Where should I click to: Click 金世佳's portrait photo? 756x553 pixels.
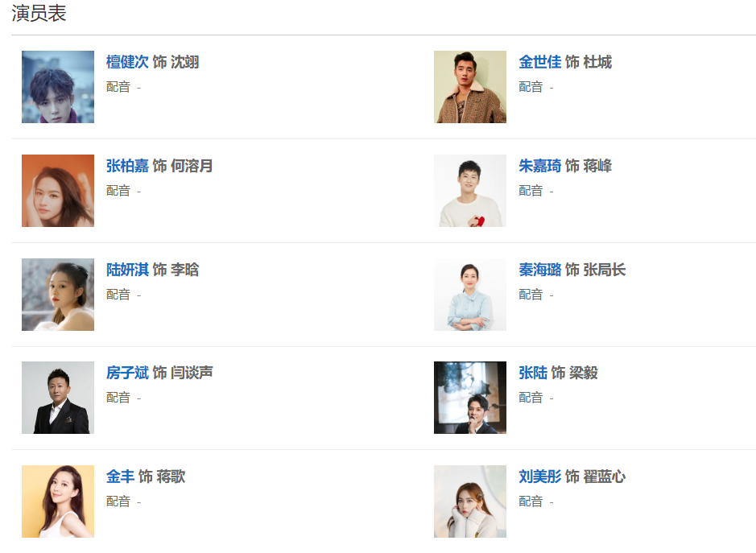pyautogui.click(x=470, y=87)
